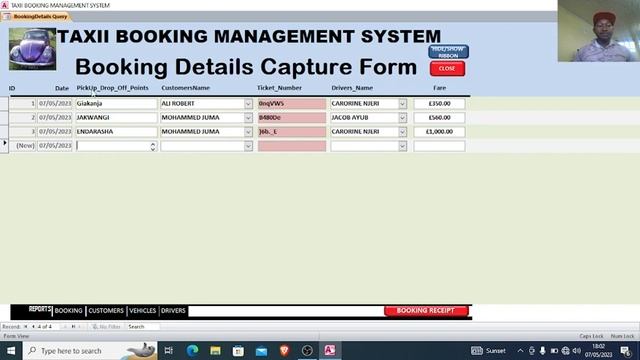The height and width of the screenshot is (360, 640).
Task: Click ticket number field in ENDARASHA row
Action: click(292, 132)
